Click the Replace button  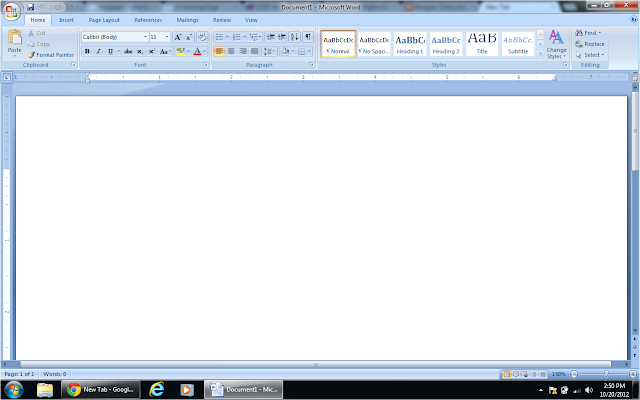(590, 44)
